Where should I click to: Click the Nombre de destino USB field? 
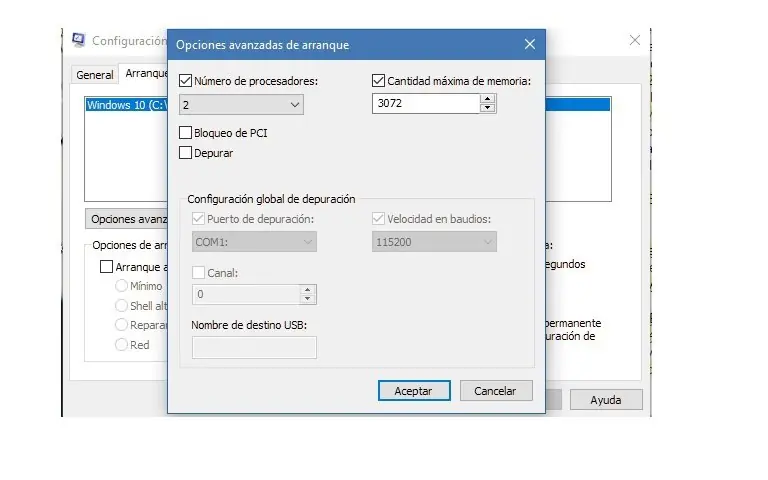254,347
